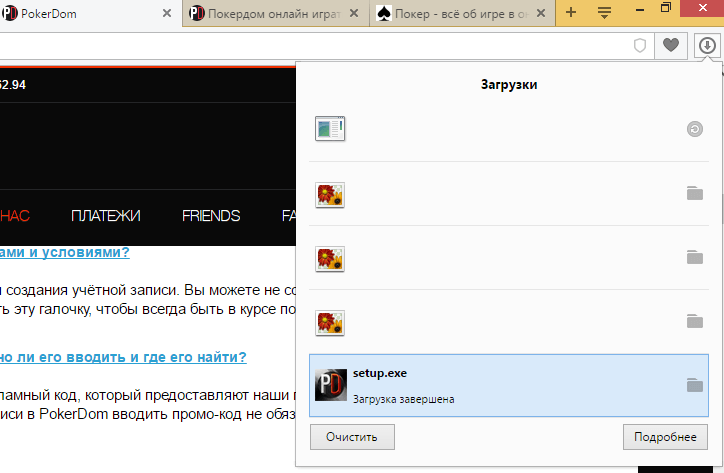The height and width of the screenshot is (473, 724).
Task: Open folder for third download item
Action: (695, 257)
